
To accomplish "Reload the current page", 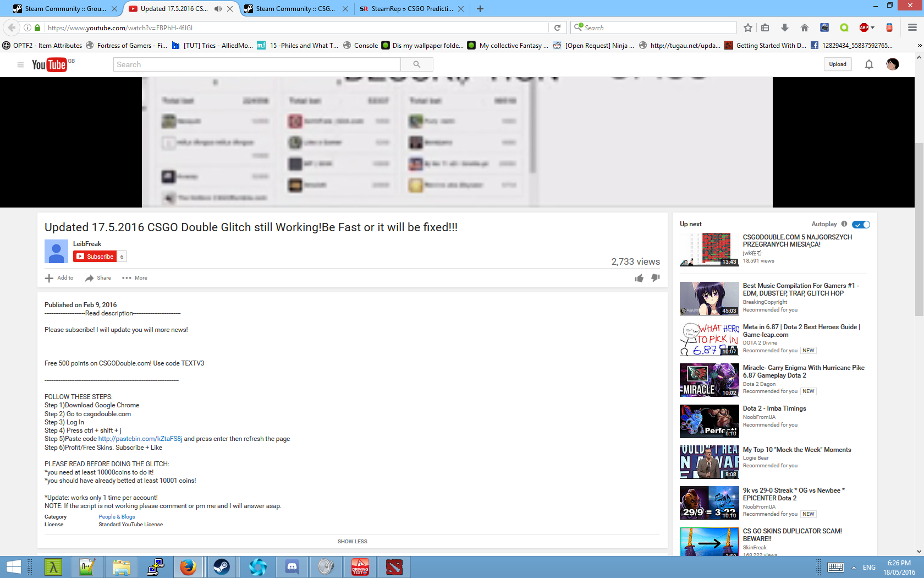I will [x=557, y=28].
